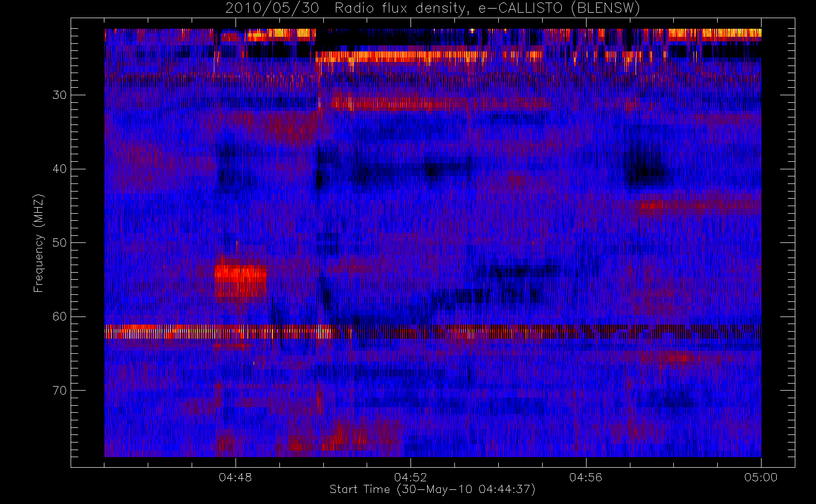The image size is (816, 504).
Task: Click the 50 frequency tick label
Action: click(60, 243)
